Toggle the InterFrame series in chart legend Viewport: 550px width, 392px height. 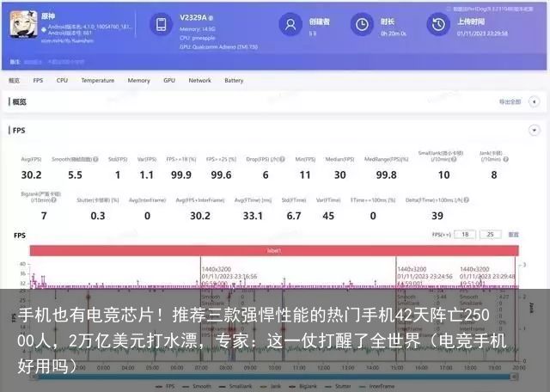tap(376, 386)
